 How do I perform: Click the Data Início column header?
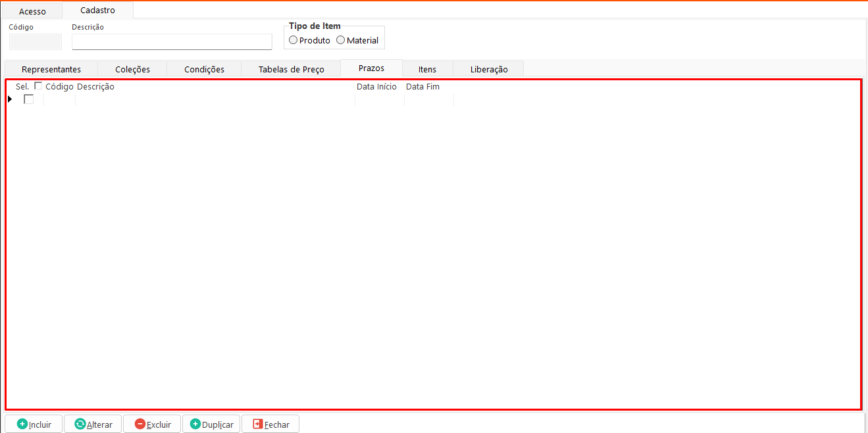point(376,87)
